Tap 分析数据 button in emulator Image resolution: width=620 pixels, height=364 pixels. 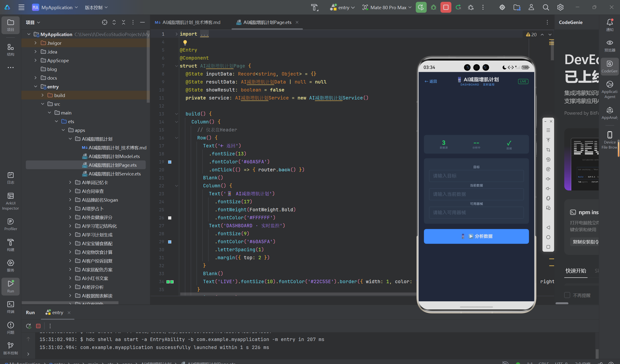click(476, 236)
